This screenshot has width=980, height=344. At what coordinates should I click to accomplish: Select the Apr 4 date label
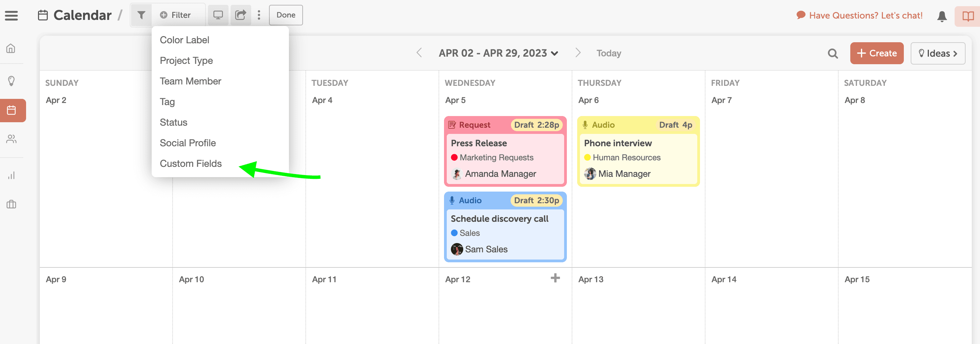click(322, 100)
